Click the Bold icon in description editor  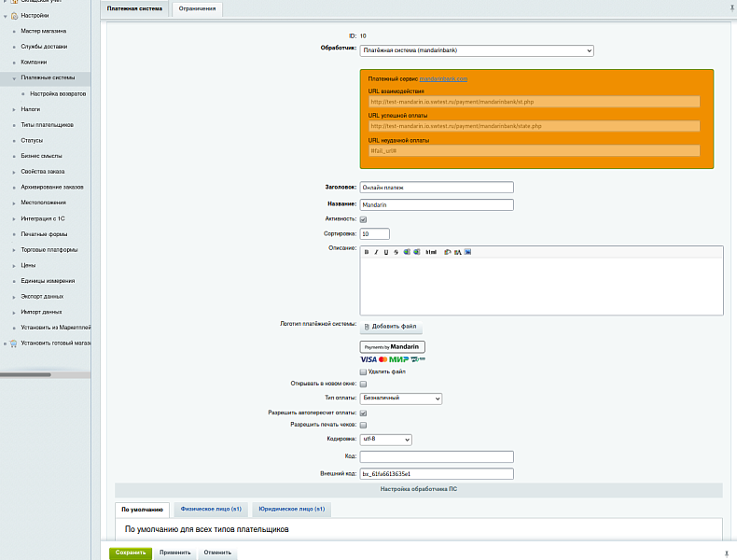click(x=367, y=252)
